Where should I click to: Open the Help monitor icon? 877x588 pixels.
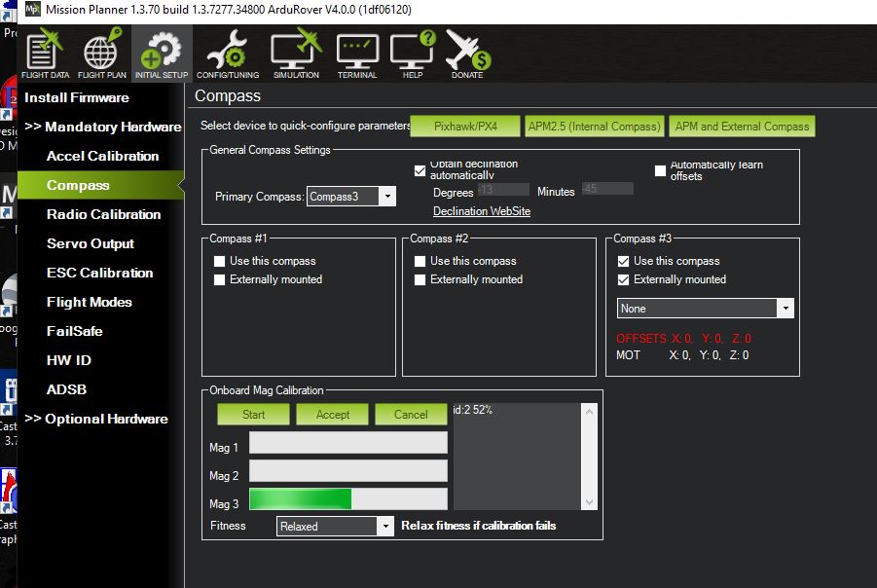point(413,54)
